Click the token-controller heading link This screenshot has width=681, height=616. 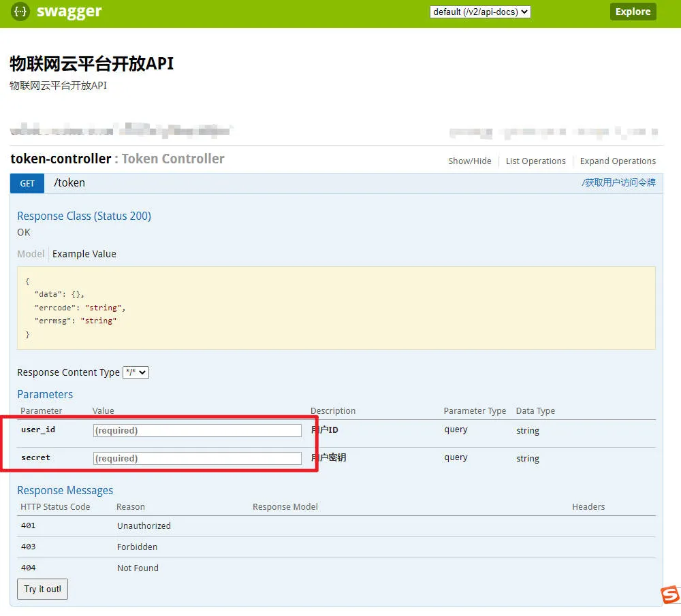[x=61, y=159]
